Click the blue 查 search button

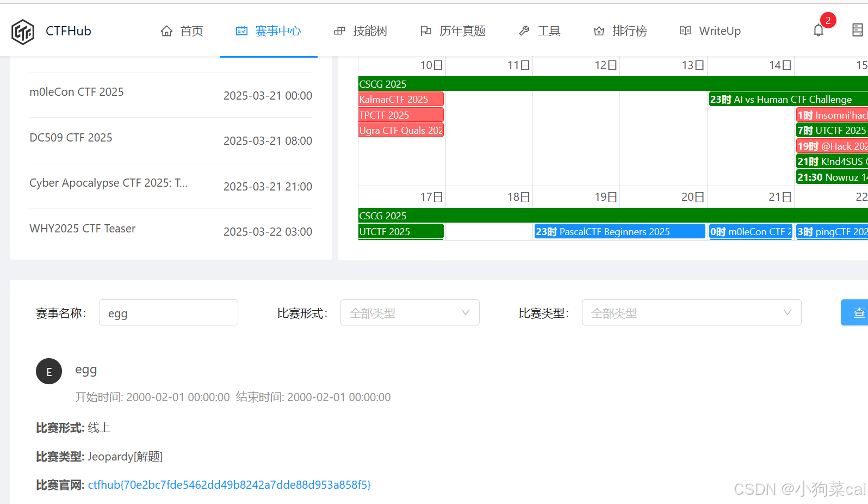pyautogui.click(x=854, y=312)
